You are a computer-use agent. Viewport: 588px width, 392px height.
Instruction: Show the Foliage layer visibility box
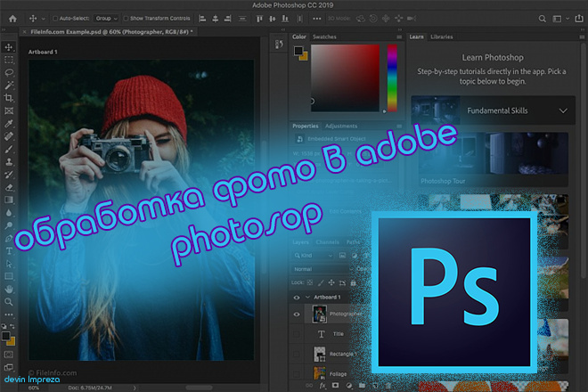(297, 373)
